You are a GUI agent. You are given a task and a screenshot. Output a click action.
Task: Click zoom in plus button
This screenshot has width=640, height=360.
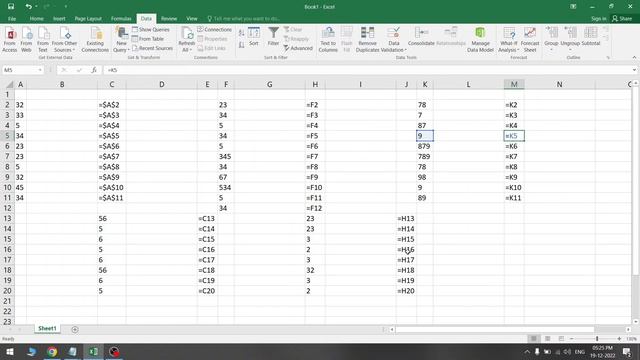tap(619, 339)
